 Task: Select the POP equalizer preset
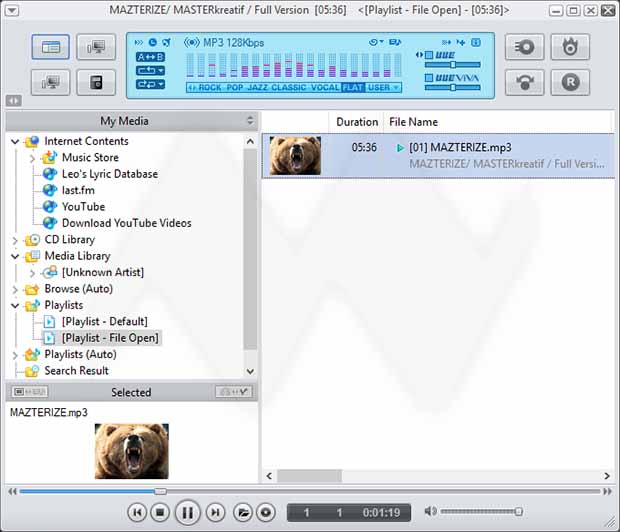(235, 88)
